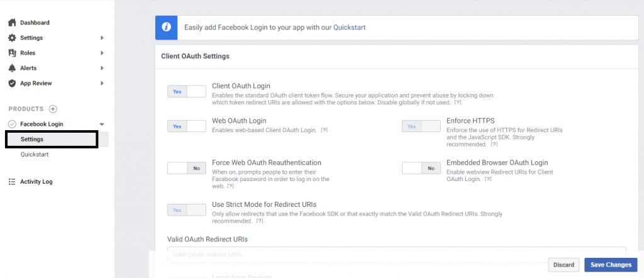Click the Roles icon in sidebar

[x=12, y=53]
